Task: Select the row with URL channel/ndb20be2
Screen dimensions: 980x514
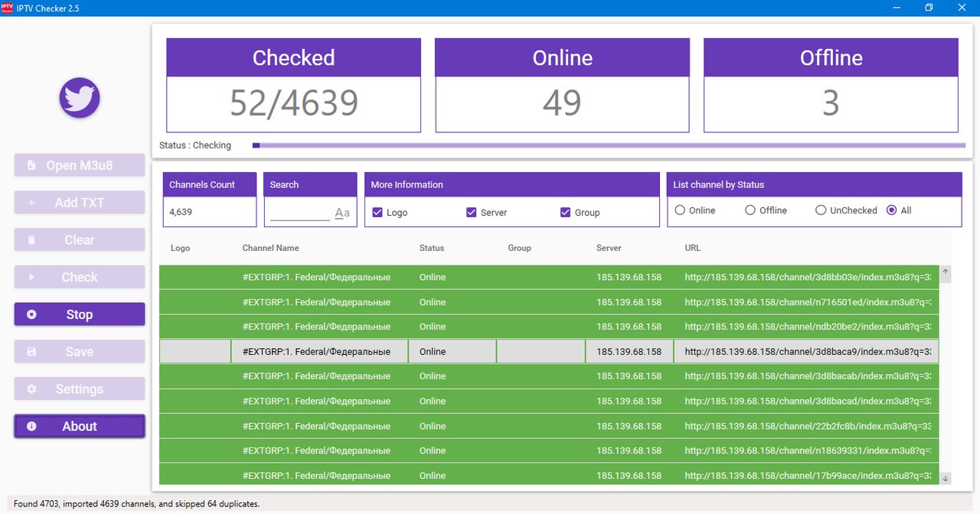Action: (549, 327)
